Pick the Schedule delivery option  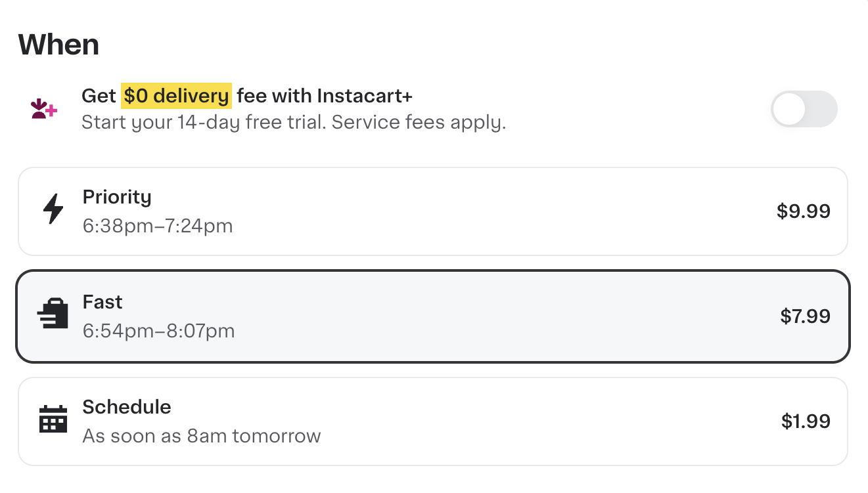pyautogui.click(x=433, y=421)
